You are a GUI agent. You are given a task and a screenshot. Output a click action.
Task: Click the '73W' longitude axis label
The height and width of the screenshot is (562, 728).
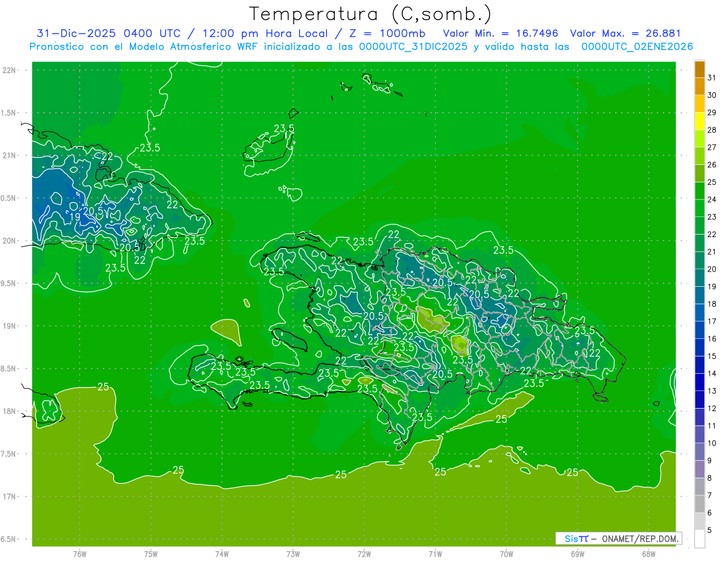coord(293,554)
